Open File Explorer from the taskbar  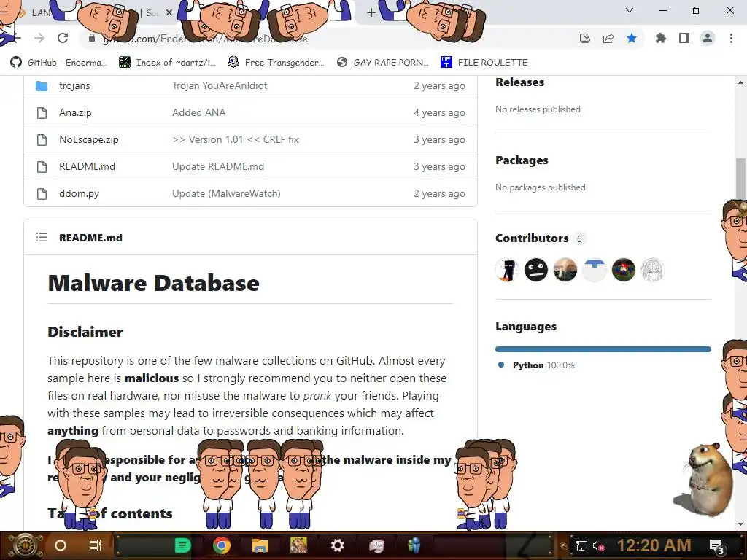260,545
